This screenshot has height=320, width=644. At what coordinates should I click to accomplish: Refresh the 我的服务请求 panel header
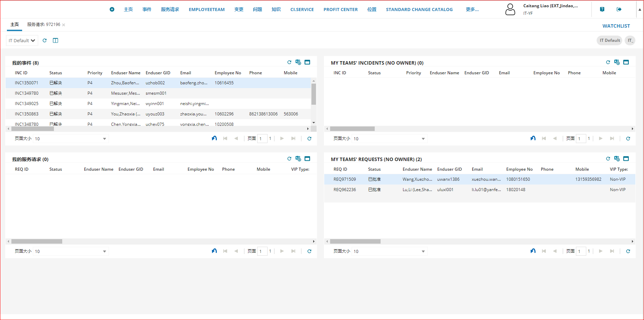[289, 159]
